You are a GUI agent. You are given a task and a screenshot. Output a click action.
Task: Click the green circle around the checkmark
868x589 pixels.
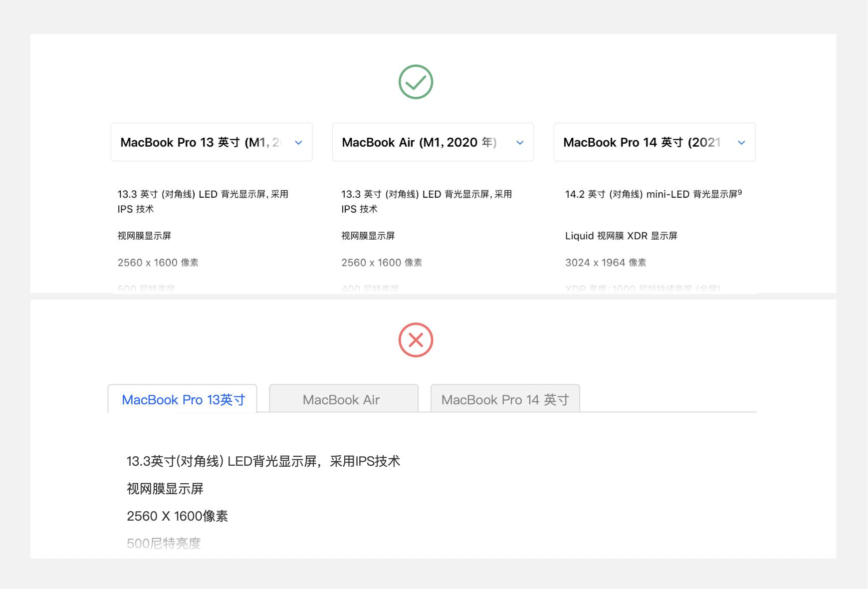tap(416, 81)
